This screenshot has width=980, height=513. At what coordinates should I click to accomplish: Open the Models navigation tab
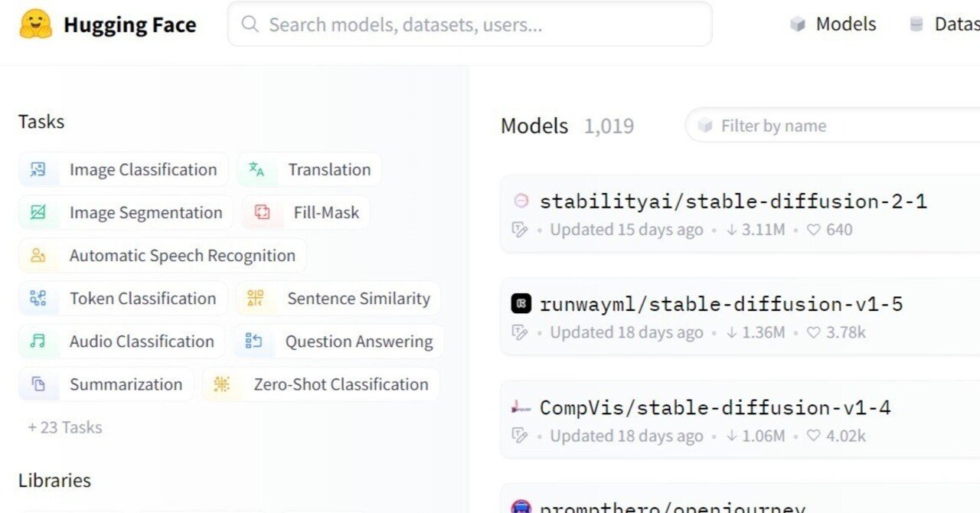click(x=833, y=25)
